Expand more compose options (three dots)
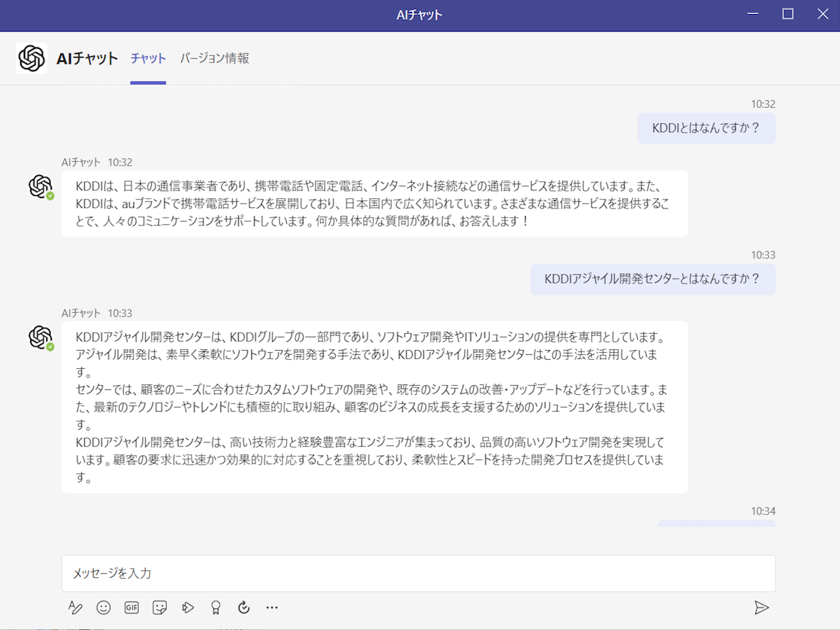The image size is (840, 630). 272,608
